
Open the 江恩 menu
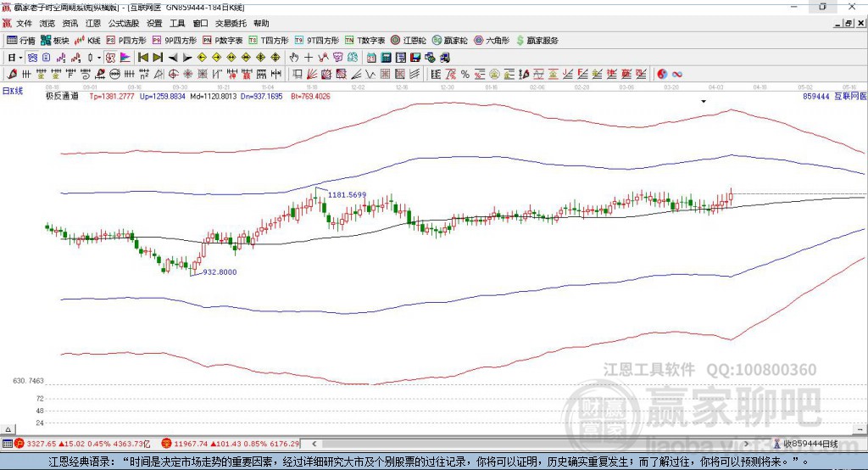(x=93, y=23)
